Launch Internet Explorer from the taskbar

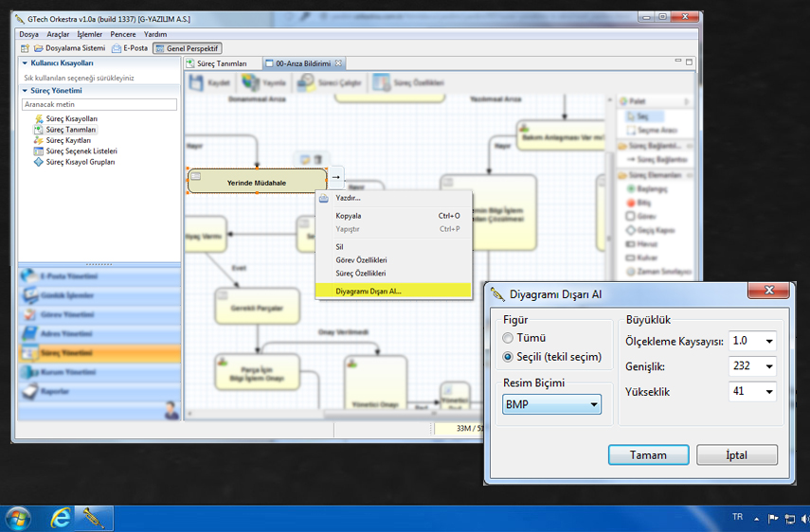coord(62,518)
